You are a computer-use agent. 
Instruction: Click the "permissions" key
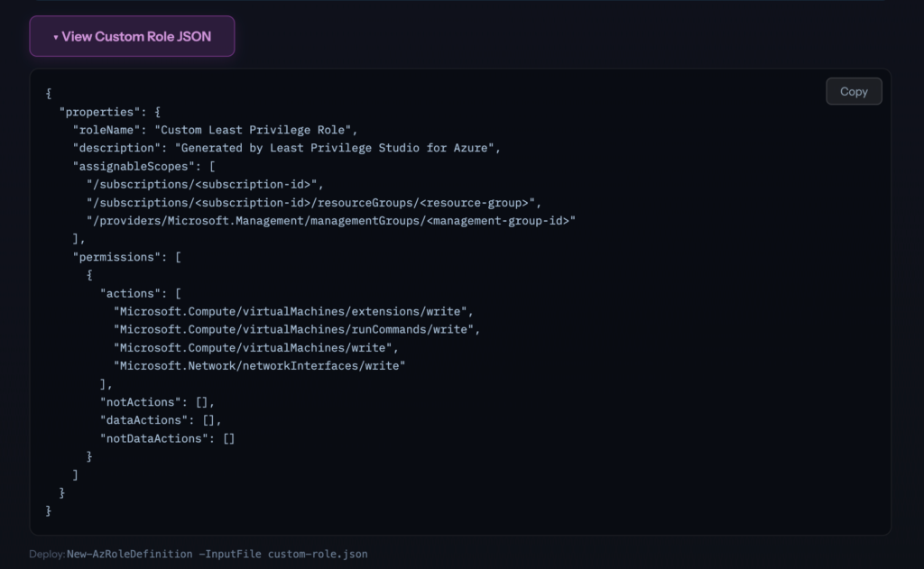pos(120,257)
